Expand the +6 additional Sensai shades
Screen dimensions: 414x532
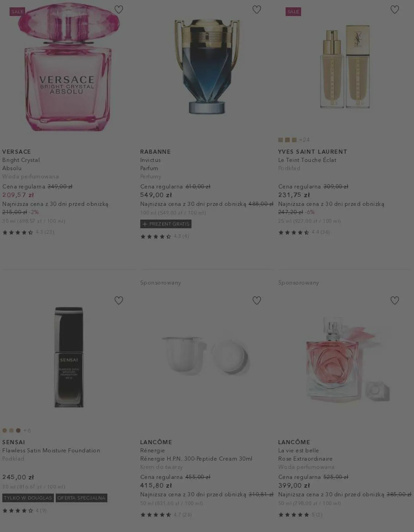point(27,430)
